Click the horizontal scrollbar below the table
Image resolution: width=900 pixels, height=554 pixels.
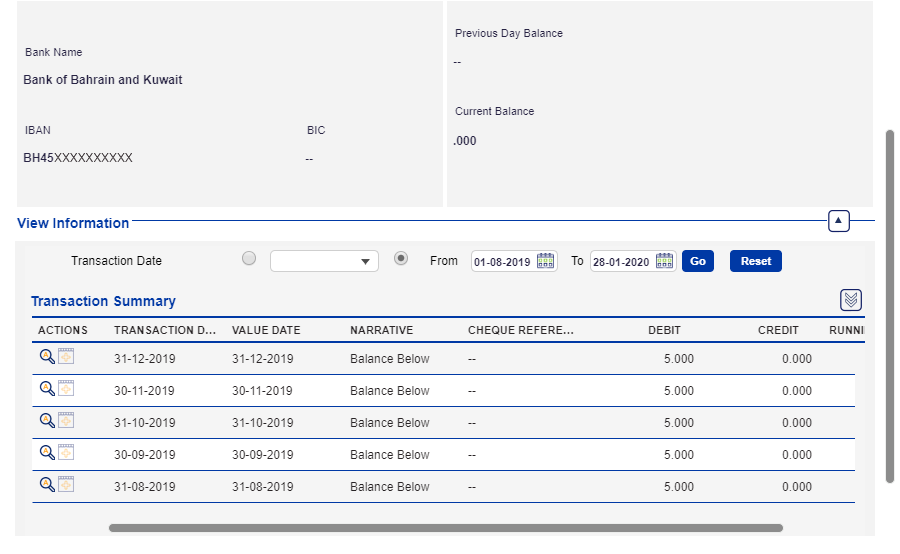click(445, 528)
